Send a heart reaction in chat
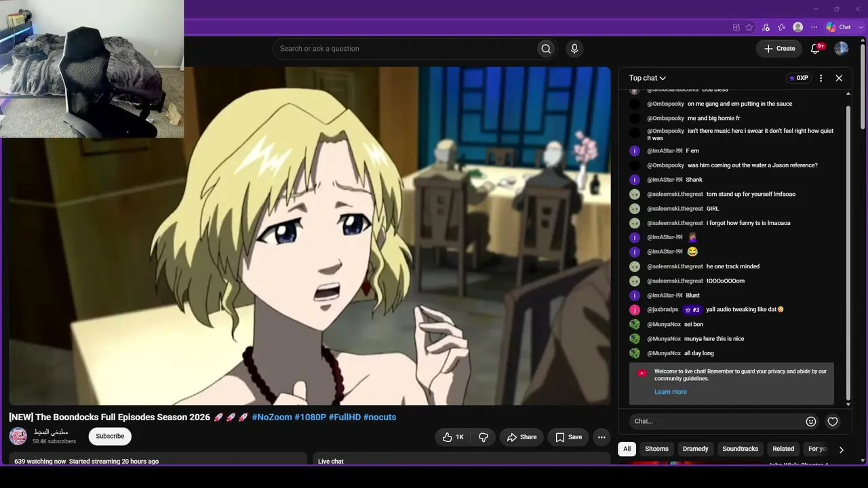Image resolution: width=868 pixels, height=488 pixels. (833, 422)
